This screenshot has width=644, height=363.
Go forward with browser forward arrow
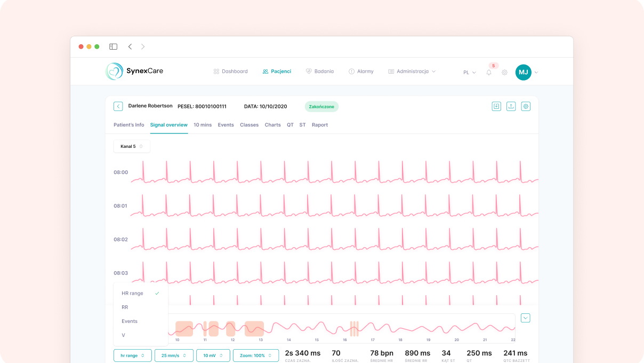point(143,46)
